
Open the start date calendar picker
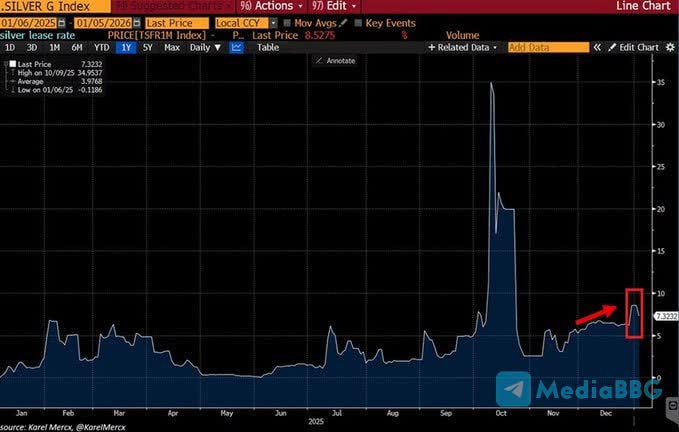(62, 21)
